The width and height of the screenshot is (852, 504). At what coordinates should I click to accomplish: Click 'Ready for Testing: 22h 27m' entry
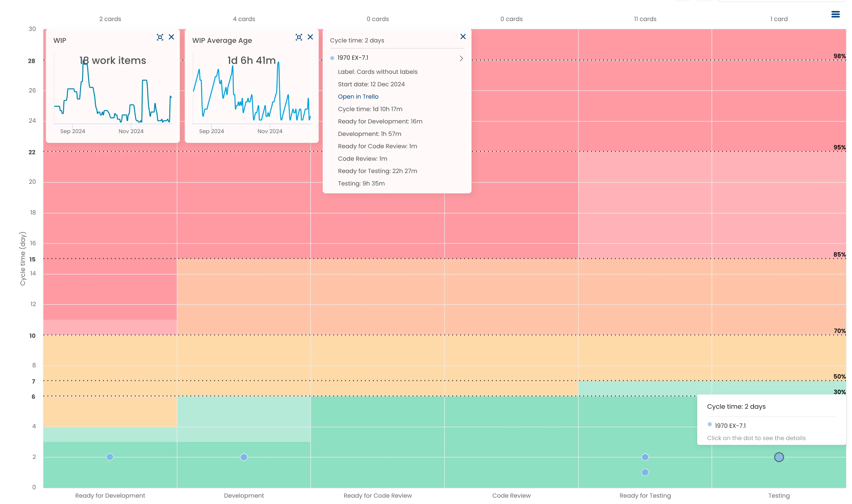click(377, 171)
